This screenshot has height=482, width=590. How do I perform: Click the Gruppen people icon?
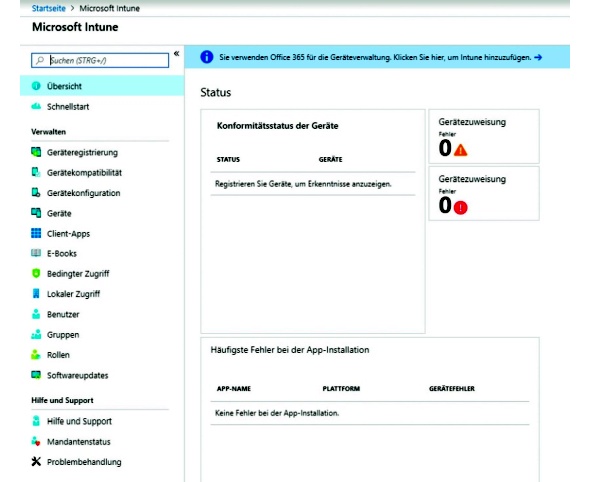pos(36,334)
